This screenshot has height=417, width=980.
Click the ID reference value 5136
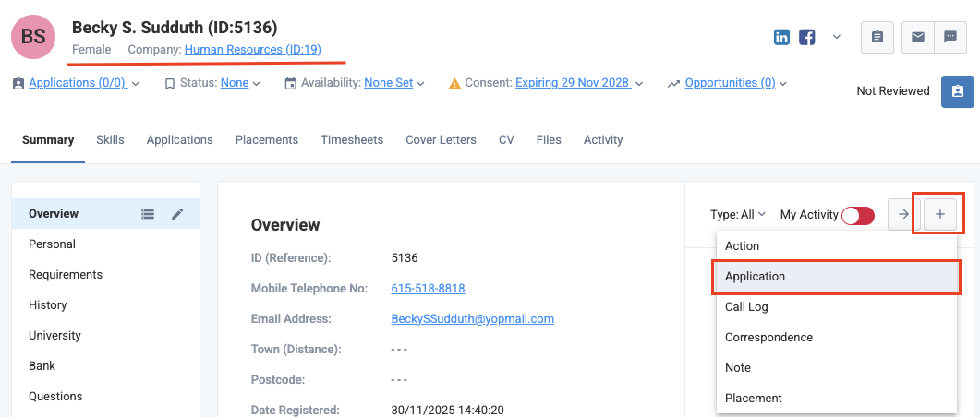point(405,257)
